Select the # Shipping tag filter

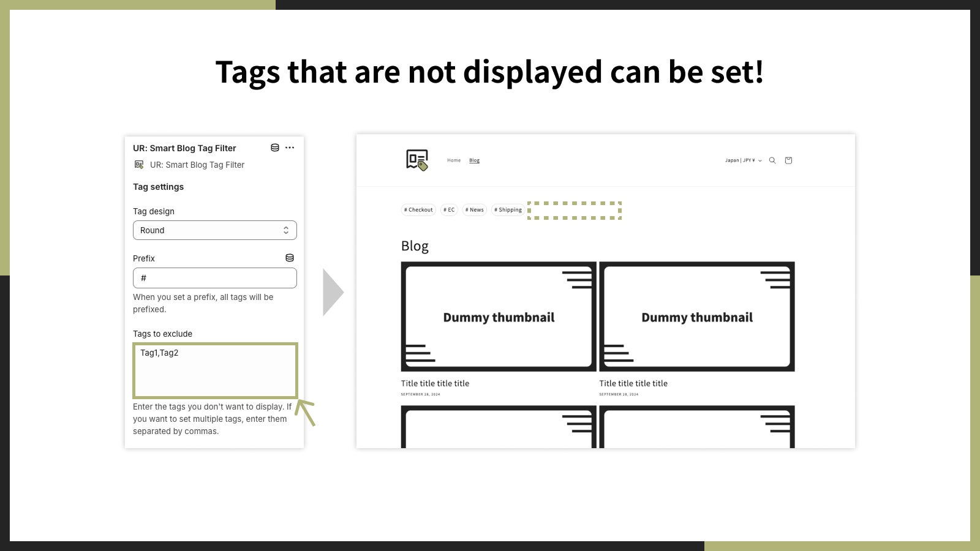(x=508, y=210)
